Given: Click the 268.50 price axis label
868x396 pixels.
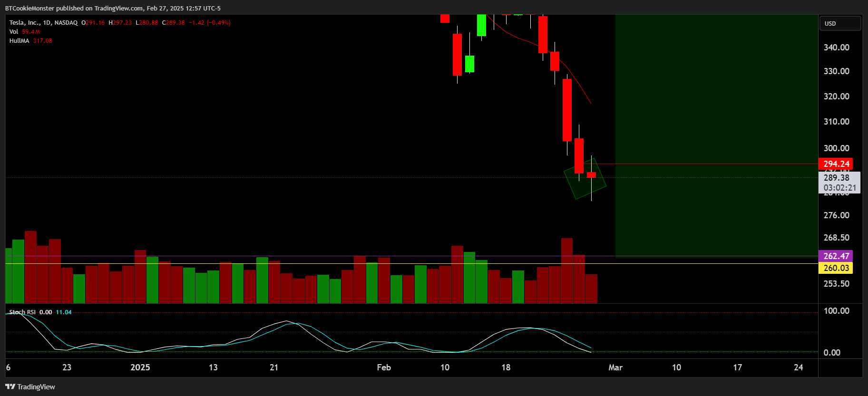Looking at the screenshot, I should [x=837, y=237].
